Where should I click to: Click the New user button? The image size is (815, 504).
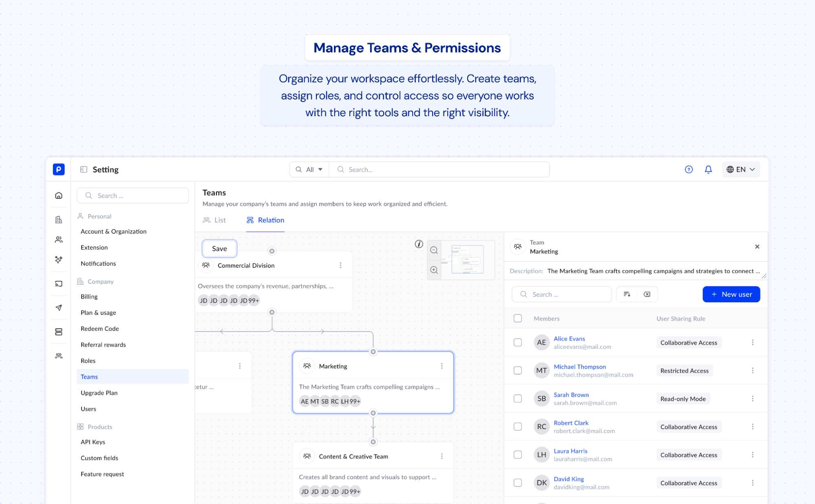click(731, 294)
